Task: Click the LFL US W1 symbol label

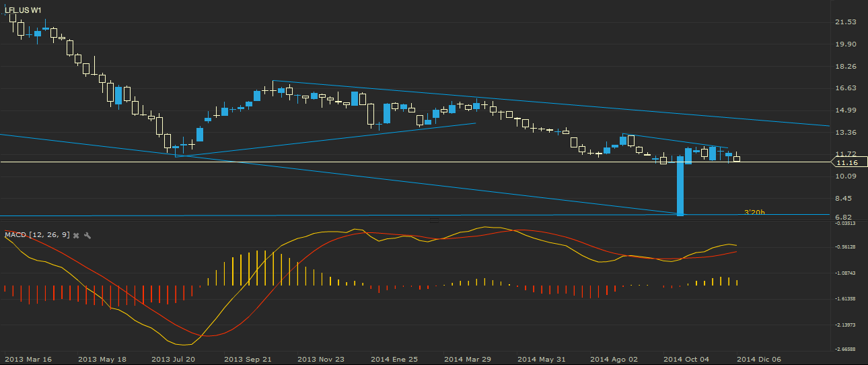Action: tap(24, 10)
